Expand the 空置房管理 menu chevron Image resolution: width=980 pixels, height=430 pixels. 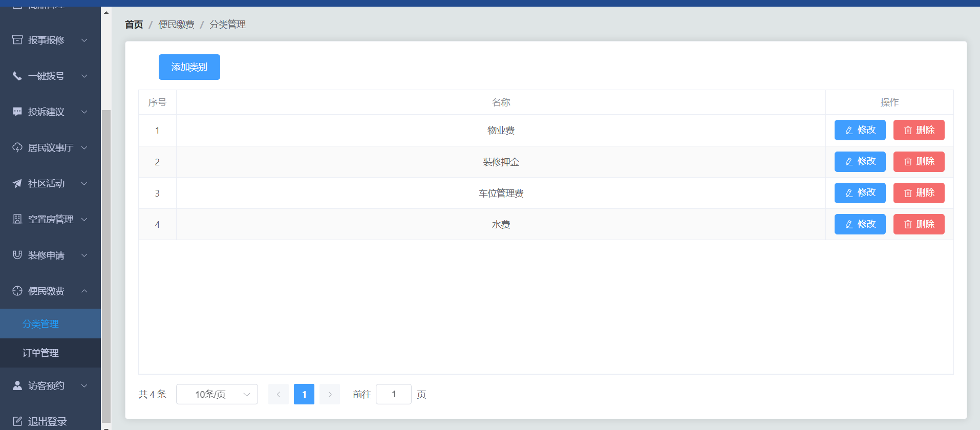pos(84,219)
